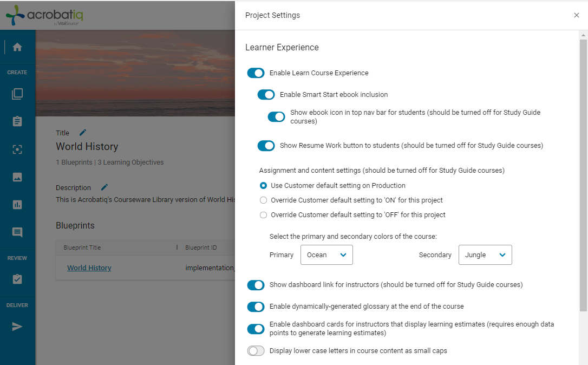588x365 pixels.
Task: Click the review checklist icon under REVIEW
Action: tap(17, 279)
